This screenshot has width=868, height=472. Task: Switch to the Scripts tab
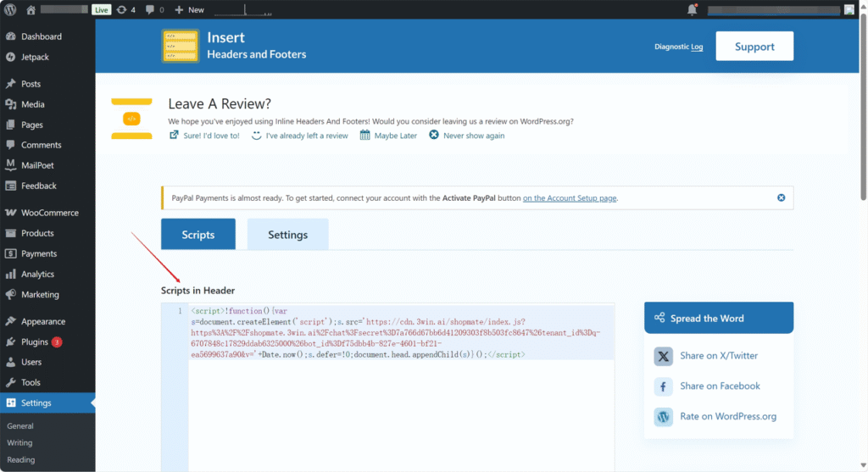coord(198,235)
